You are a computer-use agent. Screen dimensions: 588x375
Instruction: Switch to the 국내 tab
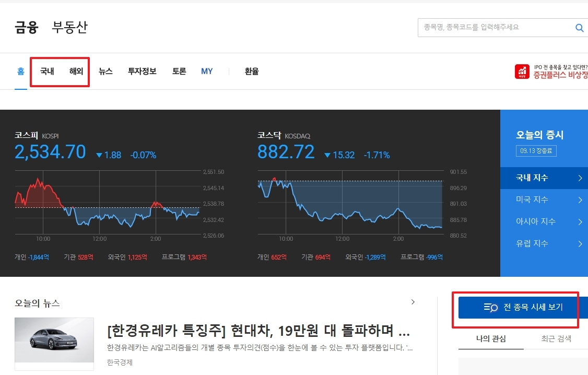point(45,72)
